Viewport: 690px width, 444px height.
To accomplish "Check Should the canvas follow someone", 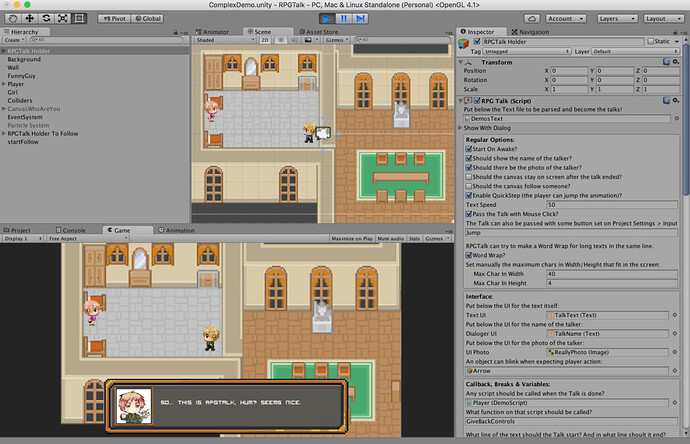I will (x=469, y=186).
